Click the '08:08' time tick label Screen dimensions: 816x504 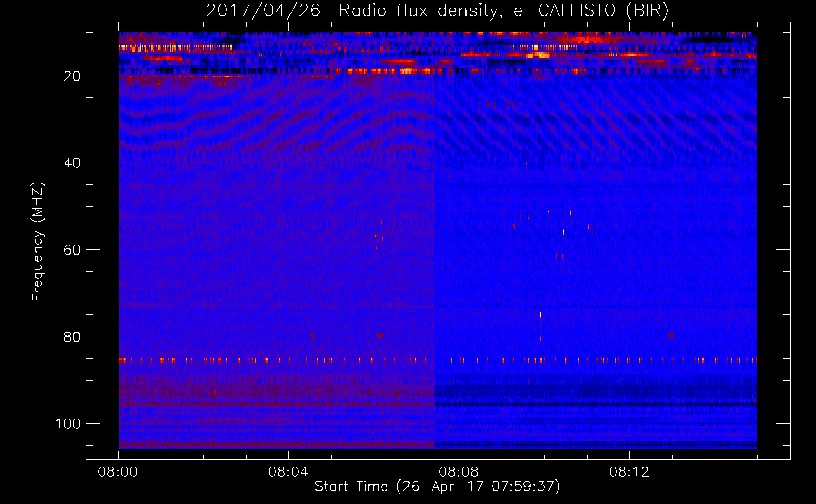(x=459, y=472)
